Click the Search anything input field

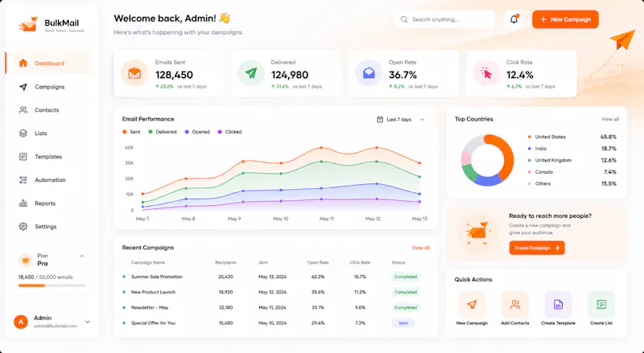pos(444,19)
